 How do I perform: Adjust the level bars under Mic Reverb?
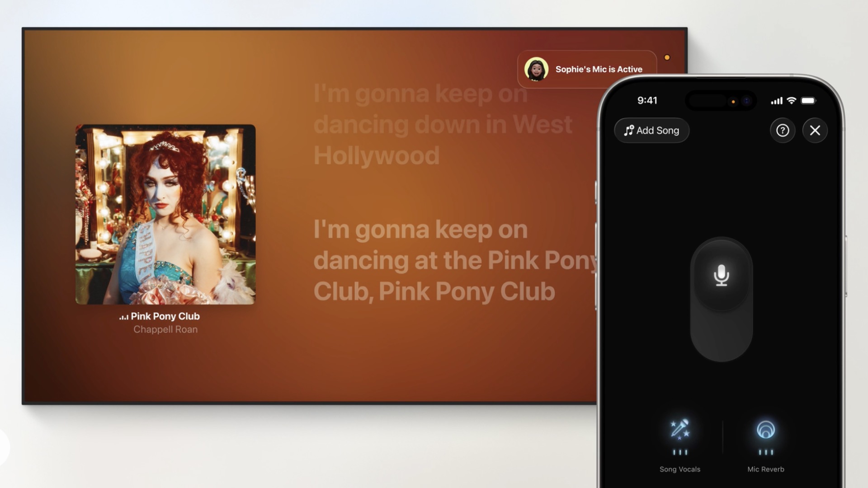pos(765,452)
